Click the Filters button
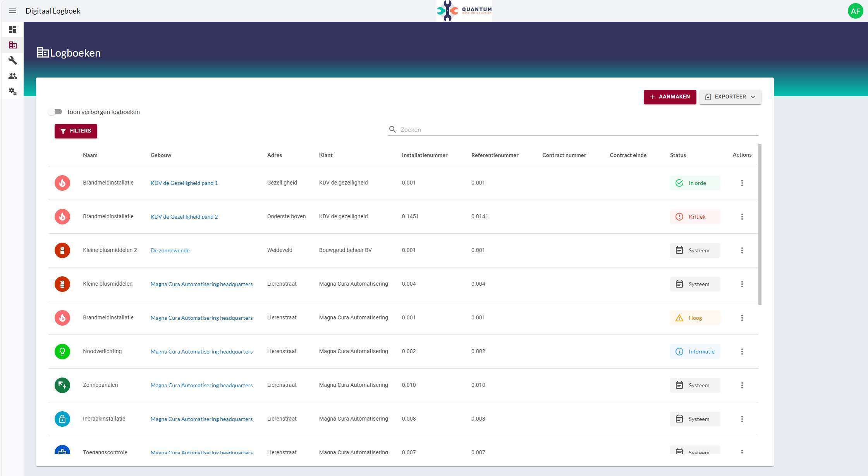868x476 pixels. click(x=76, y=131)
